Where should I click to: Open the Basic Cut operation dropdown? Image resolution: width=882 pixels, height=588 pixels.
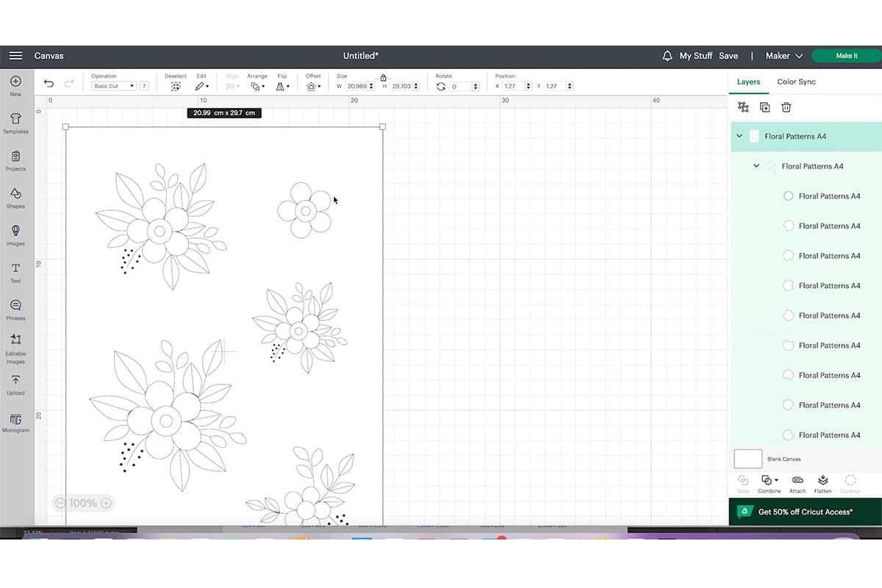pyautogui.click(x=114, y=86)
